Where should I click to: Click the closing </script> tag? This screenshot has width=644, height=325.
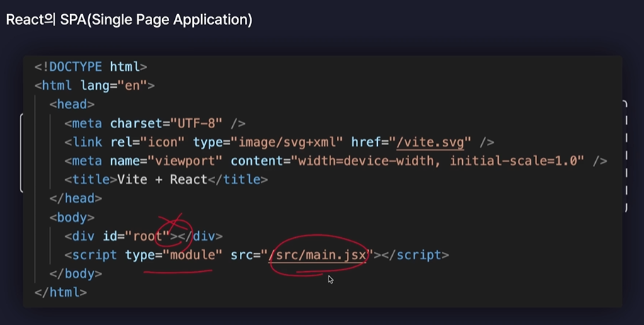pos(415,255)
